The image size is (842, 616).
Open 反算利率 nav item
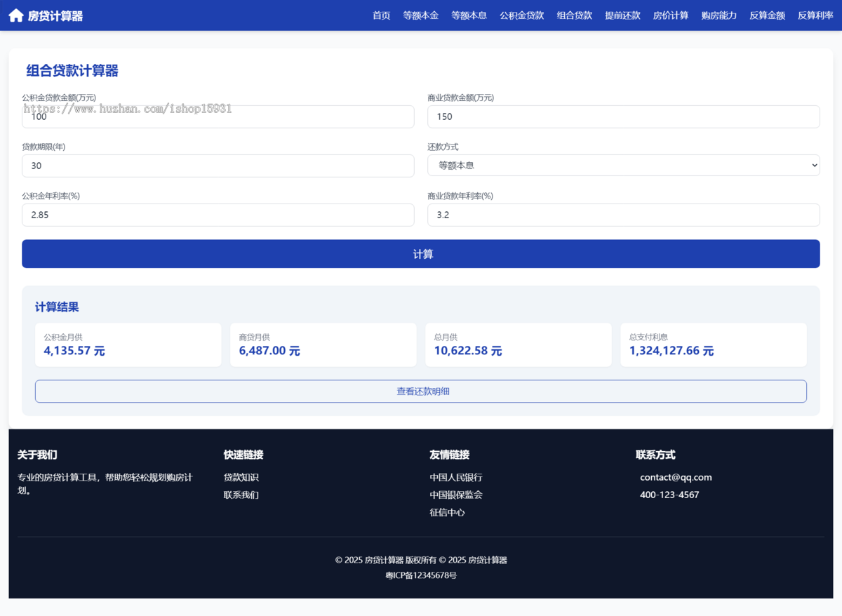(x=815, y=15)
